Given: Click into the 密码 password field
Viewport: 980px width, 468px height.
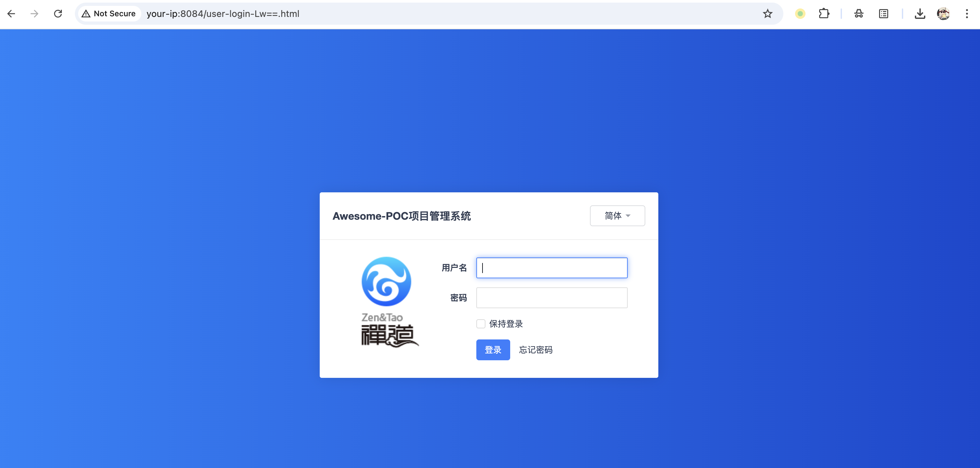Looking at the screenshot, I should [551, 297].
